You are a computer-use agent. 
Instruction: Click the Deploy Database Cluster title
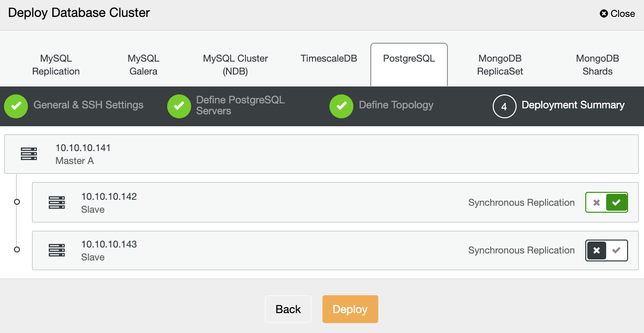(79, 13)
